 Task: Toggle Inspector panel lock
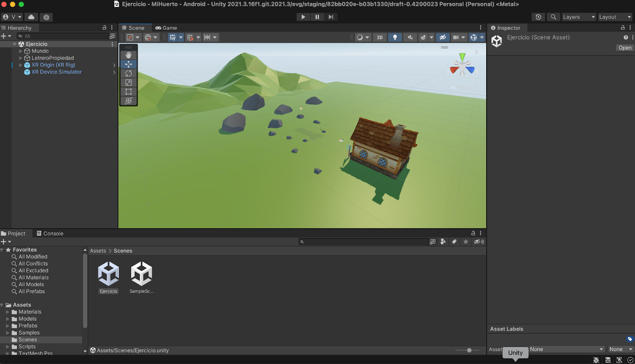[x=623, y=28]
